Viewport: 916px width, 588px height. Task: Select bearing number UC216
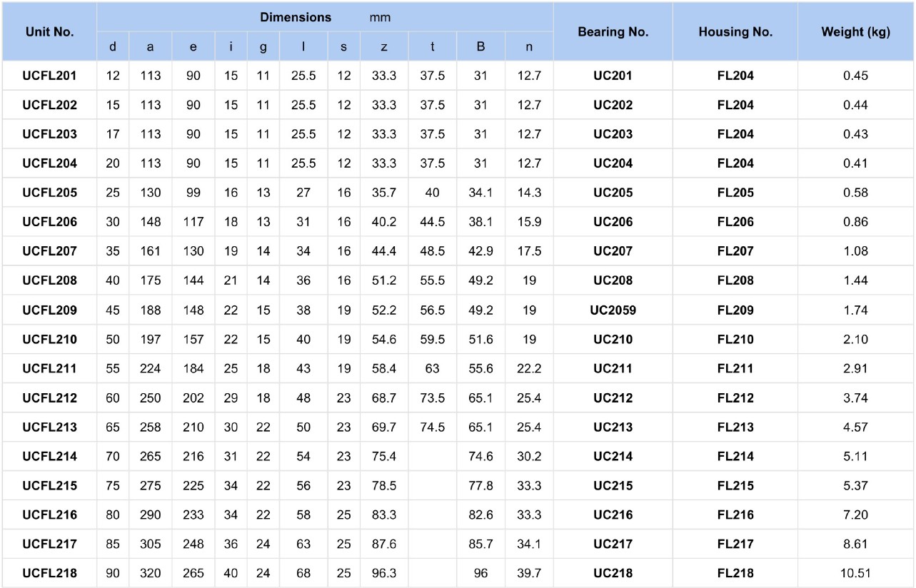tap(613, 514)
